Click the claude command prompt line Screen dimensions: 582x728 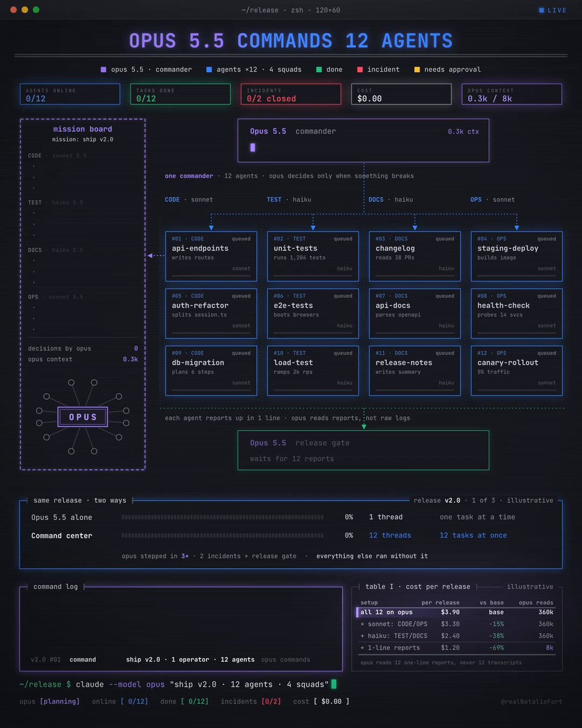coord(178,684)
